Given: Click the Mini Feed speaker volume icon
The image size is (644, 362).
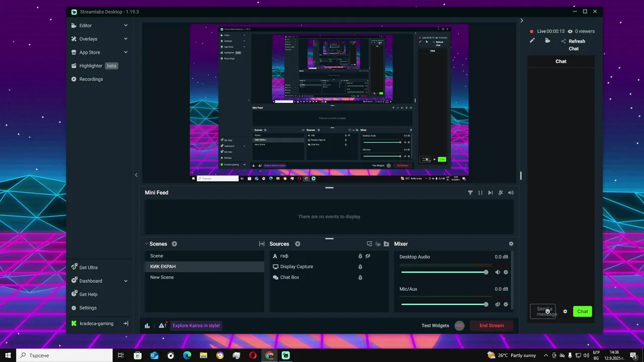Looking at the screenshot, I should tap(511, 193).
